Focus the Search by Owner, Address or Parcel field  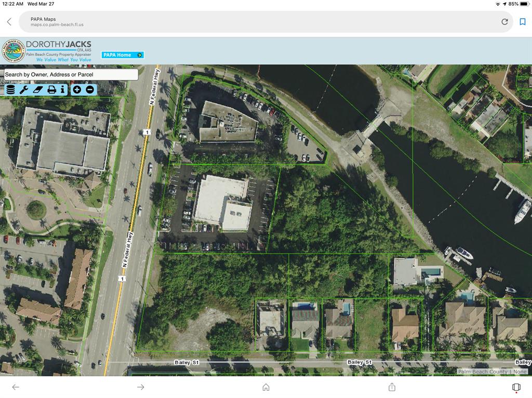pyautogui.click(x=71, y=75)
